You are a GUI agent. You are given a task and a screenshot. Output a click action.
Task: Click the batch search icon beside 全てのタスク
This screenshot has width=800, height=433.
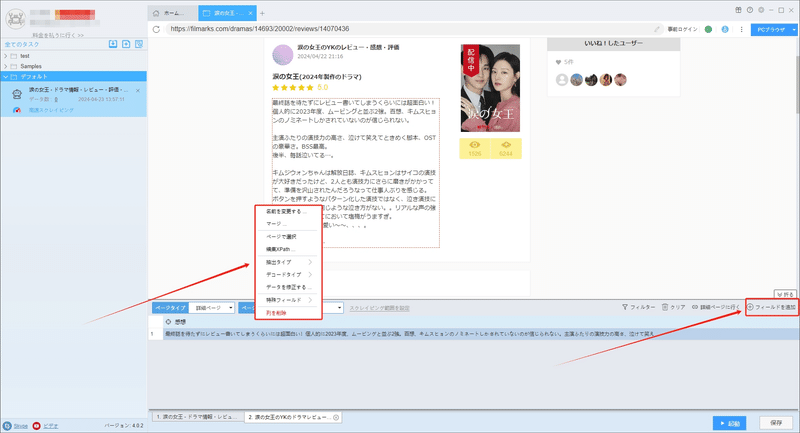coord(139,44)
